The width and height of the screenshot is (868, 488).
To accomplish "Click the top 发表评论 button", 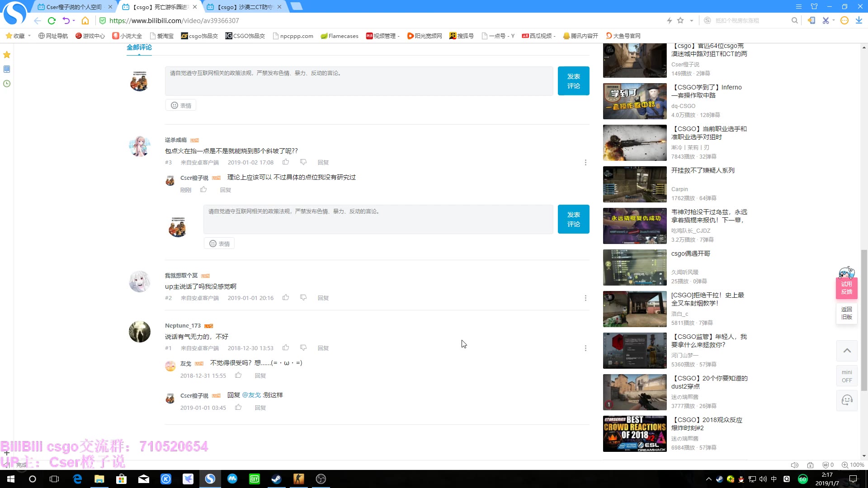I will point(573,81).
